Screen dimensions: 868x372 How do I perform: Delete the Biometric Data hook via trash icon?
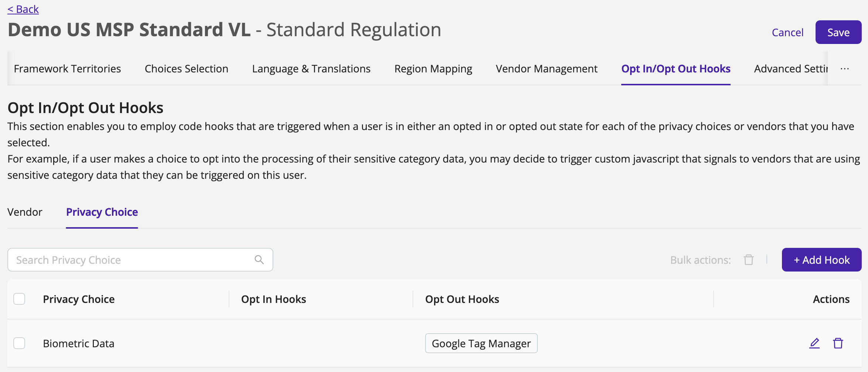pyautogui.click(x=838, y=343)
